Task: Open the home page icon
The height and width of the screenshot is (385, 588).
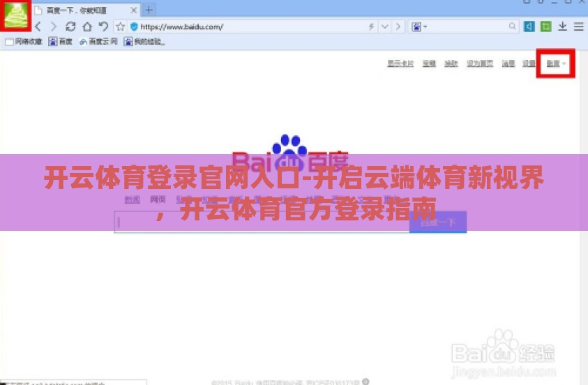Action: tap(87, 27)
